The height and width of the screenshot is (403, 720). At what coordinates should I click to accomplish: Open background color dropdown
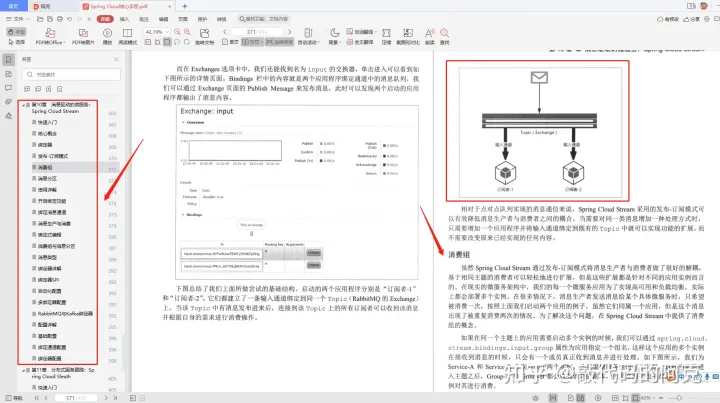click(x=334, y=42)
